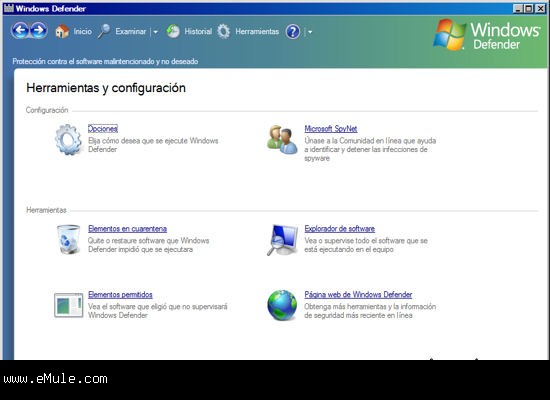
Task: Open Elementos en cuarentena link
Action: click(127, 229)
